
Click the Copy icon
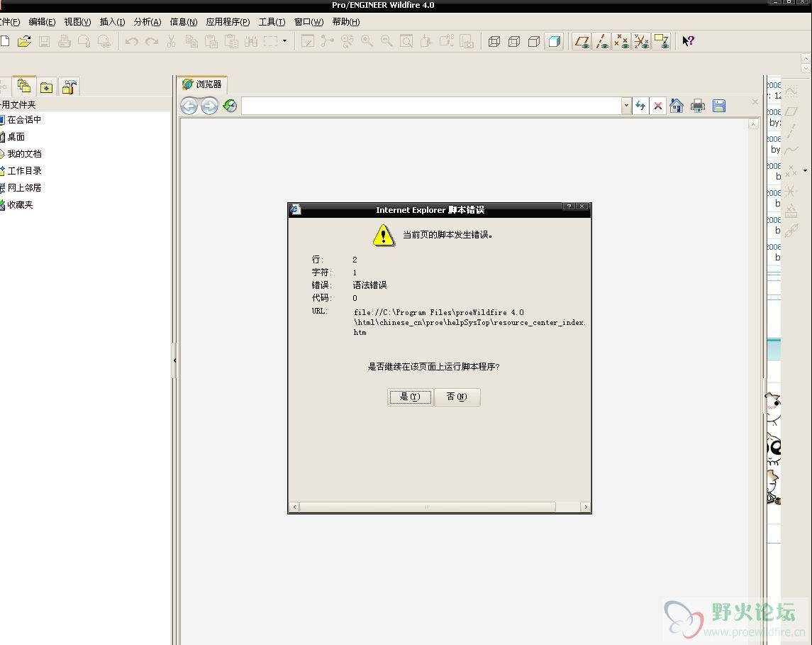(x=191, y=41)
